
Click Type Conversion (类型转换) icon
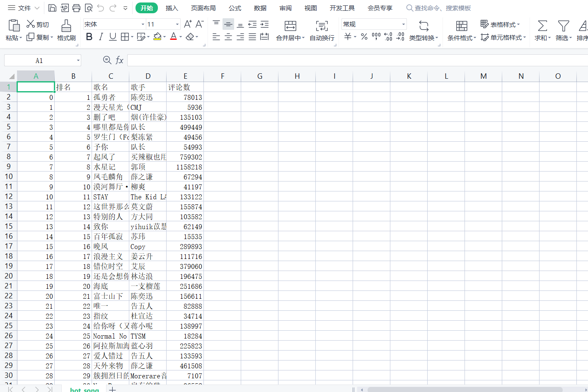point(423,26)
